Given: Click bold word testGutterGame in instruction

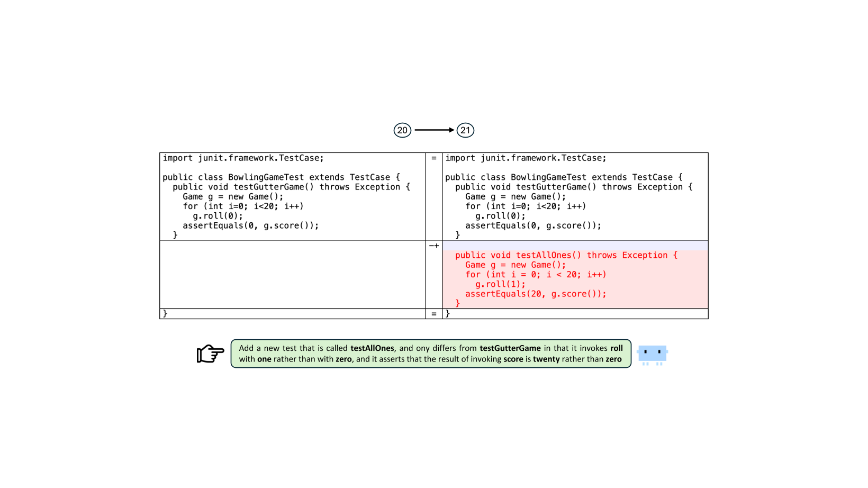Looking at the screenshot, I should (510, 348).
